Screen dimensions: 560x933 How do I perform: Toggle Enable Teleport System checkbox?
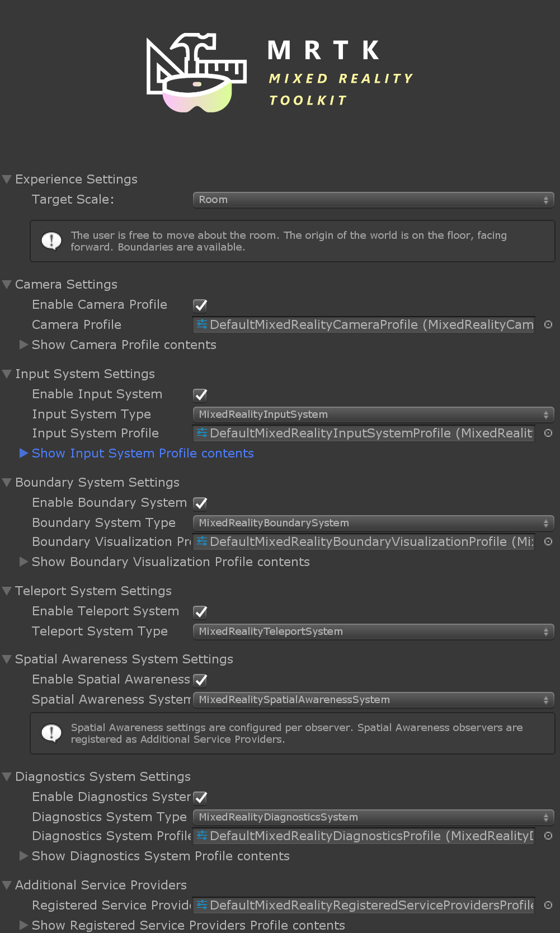(x=200, y=612)
